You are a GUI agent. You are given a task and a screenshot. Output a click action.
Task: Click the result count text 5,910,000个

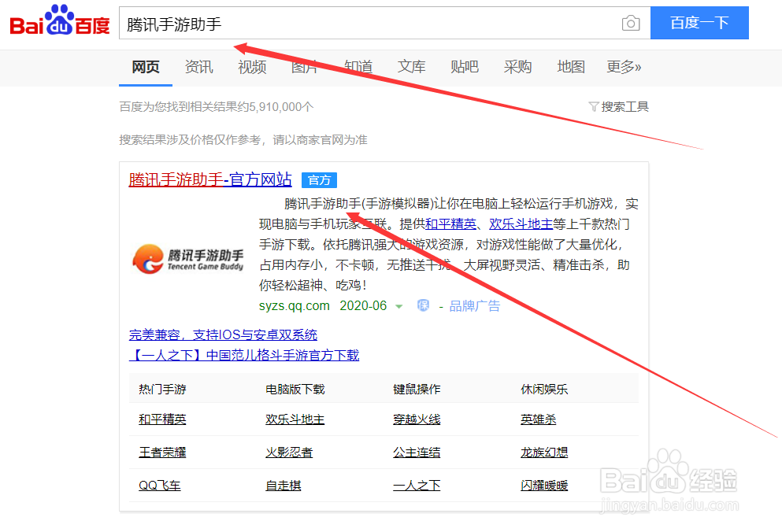(x=281, y=107)
